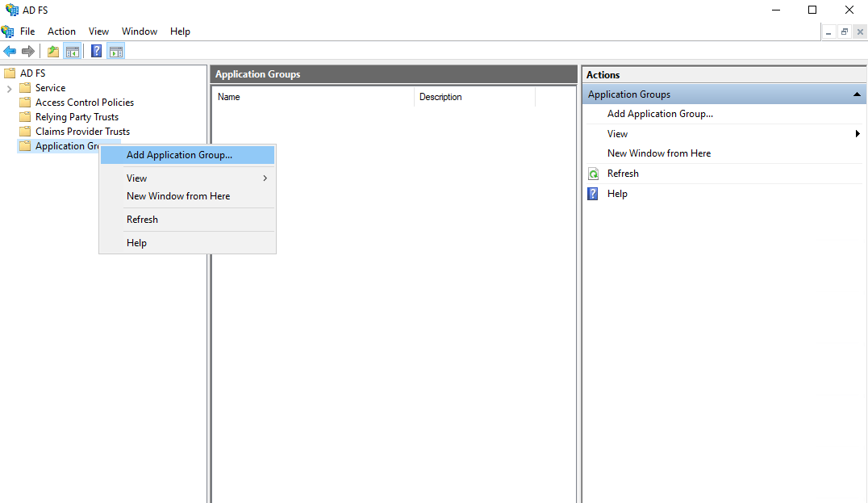Choose Add Application Group in context menu
Viewport: 868px width, 503px height.
[188, 155]
